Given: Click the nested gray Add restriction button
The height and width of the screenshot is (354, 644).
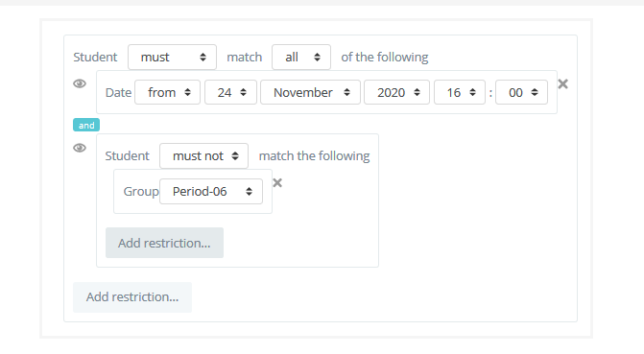Looking at the screenshot, I should 164,243.
